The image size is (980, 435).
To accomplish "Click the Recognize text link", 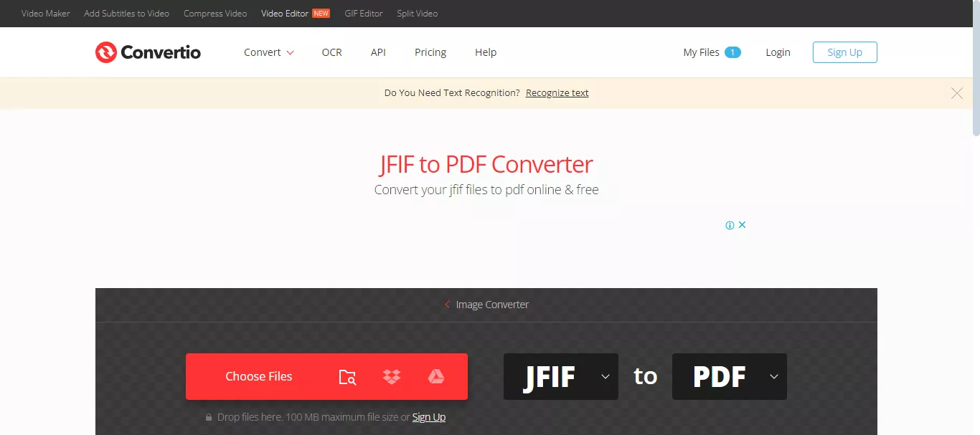I will coord(557,92).
